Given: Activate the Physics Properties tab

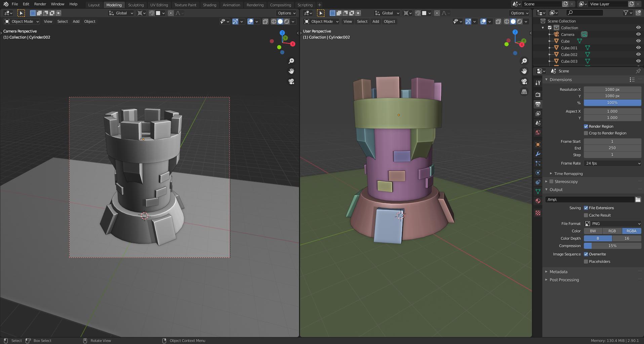Looking at the screenshot, I should pos(538,173).
